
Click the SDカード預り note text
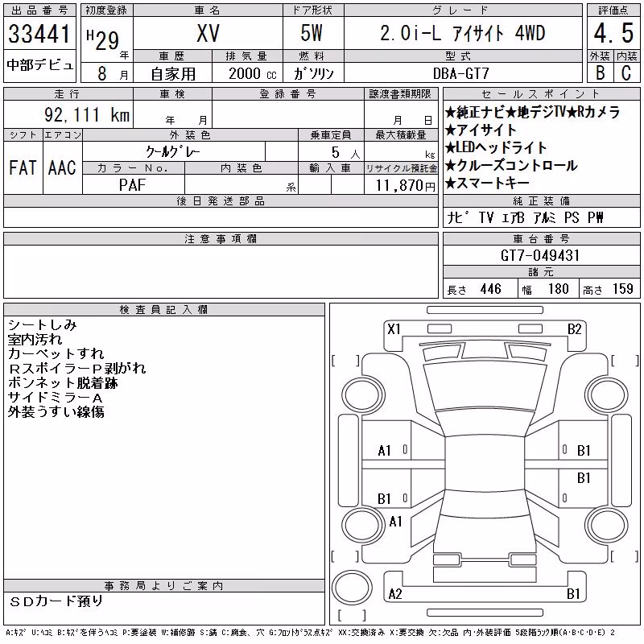pos(56,601)
